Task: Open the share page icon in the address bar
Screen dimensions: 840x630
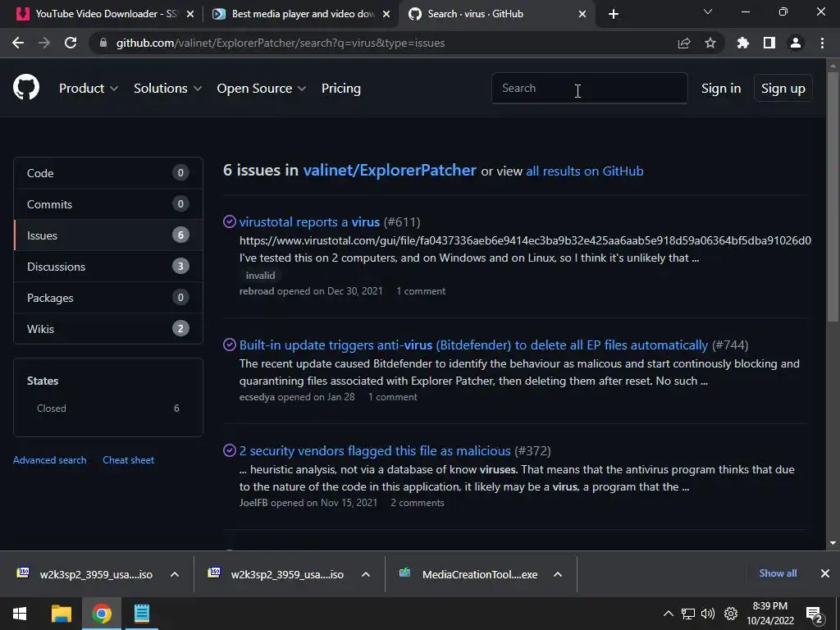Action: (x=684, y=43)
